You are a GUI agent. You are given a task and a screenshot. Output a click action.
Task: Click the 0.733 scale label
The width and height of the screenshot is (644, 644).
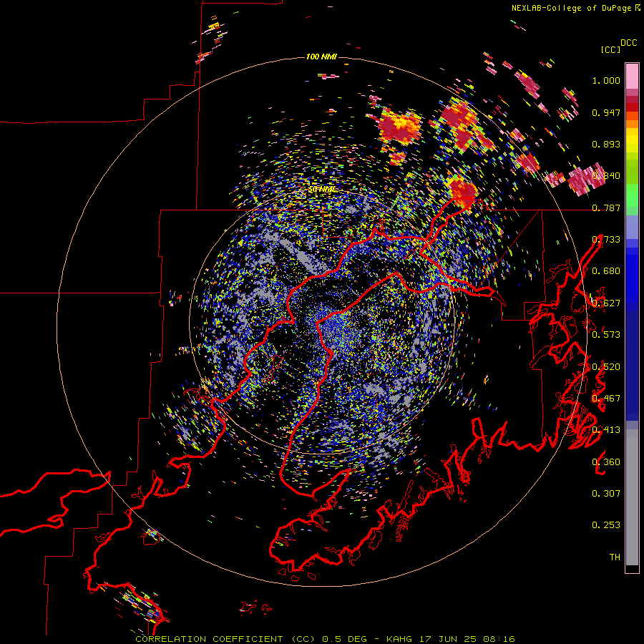coord(606,240)
